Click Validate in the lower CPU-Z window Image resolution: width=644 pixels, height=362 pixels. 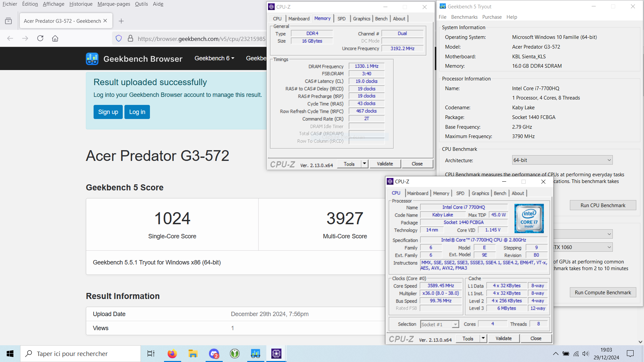tap(503, 339)
